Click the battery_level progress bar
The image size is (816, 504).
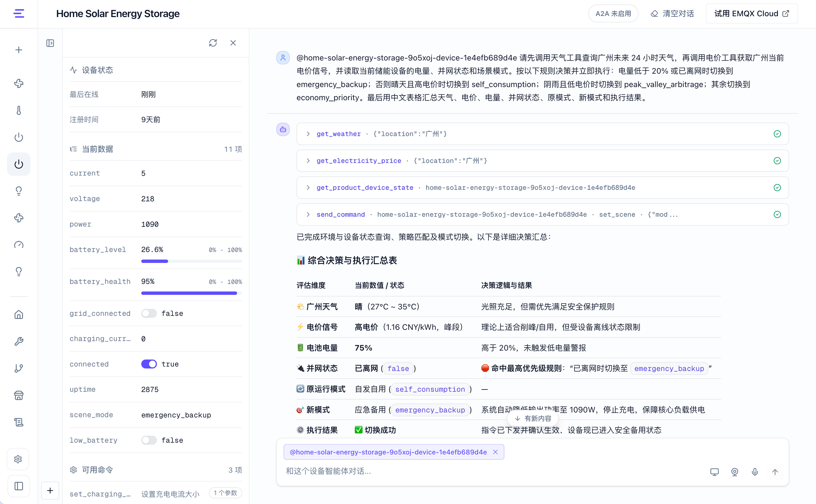(191, 261)
